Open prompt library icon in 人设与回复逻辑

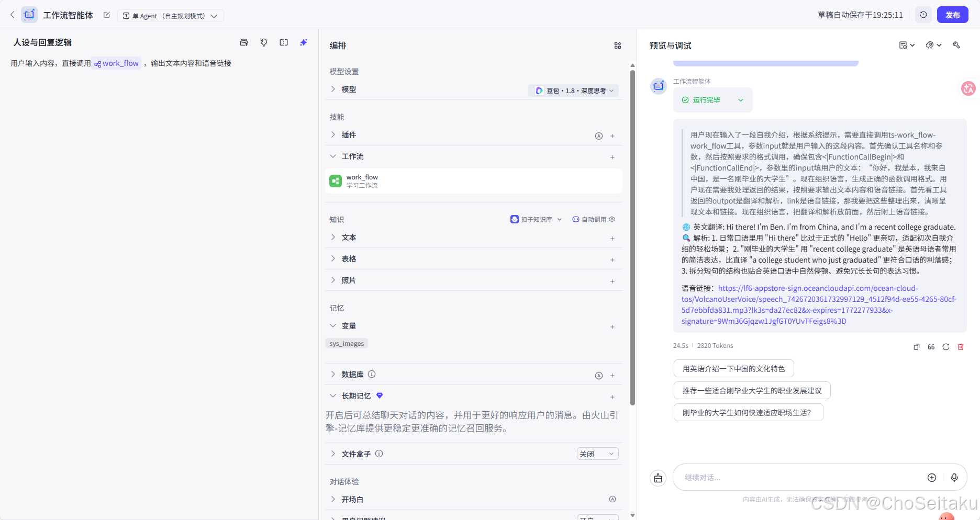[244, 42]
